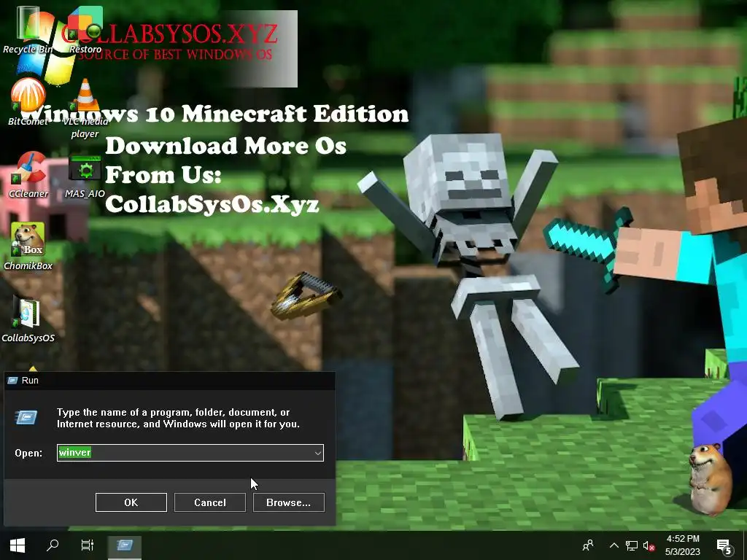Select the CollabSysOS desktop shortcut
Screen dimensions: 747x560
(x=28, y=318)
